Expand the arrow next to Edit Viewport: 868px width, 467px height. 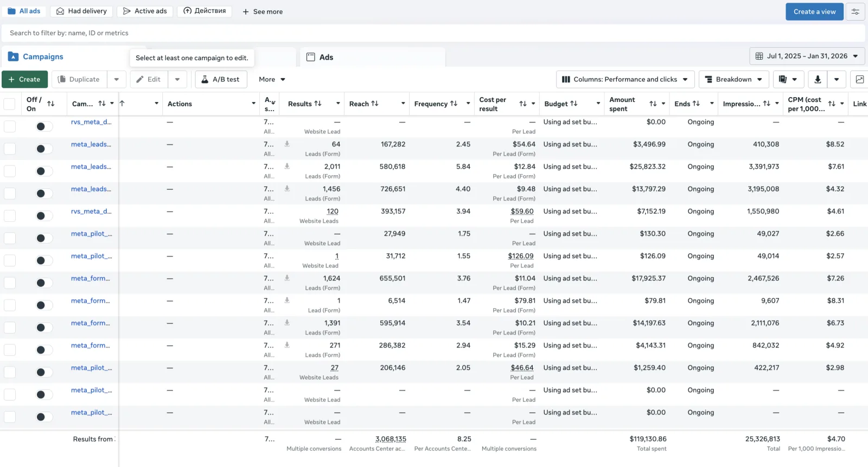click(x=177, y=79)
